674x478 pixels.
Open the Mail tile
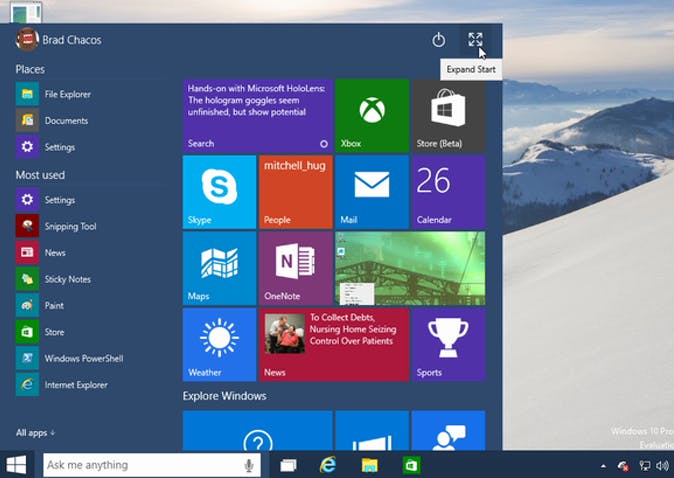pos(372,192)
